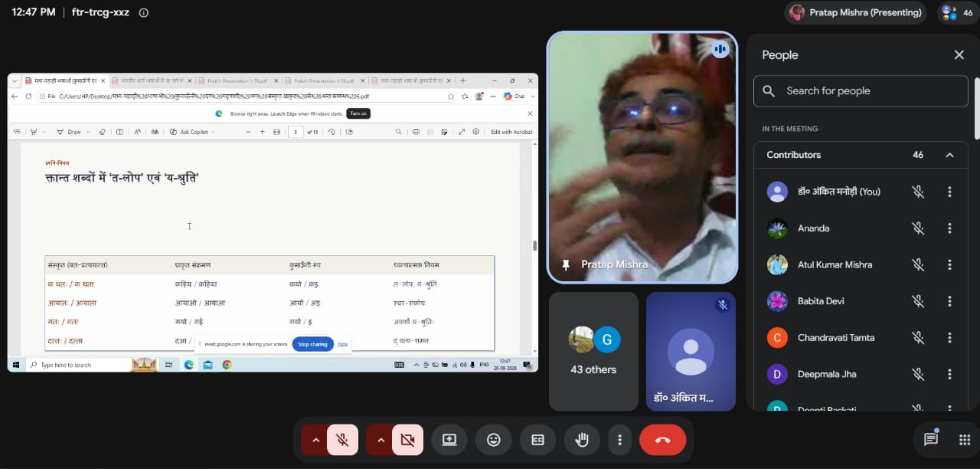Click the raise hand icon
Viewport: 980px width, 469px height.
pyautogui.click(x=582, y=440)
